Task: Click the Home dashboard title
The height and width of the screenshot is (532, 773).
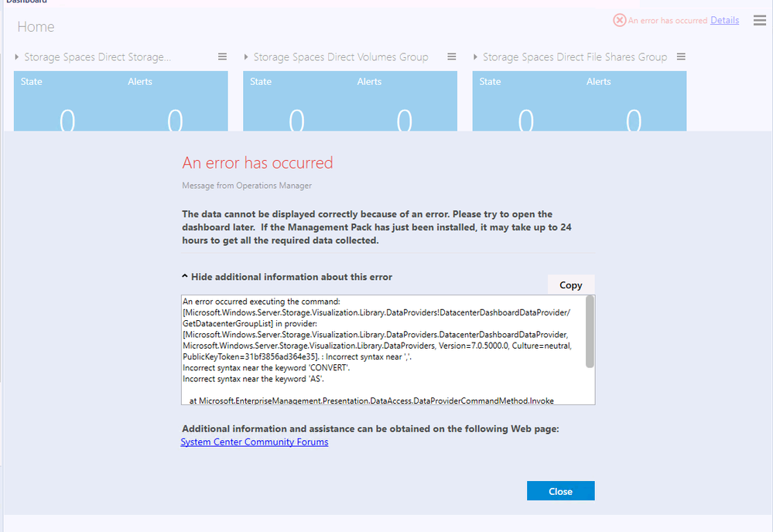Action: [36, 26]
